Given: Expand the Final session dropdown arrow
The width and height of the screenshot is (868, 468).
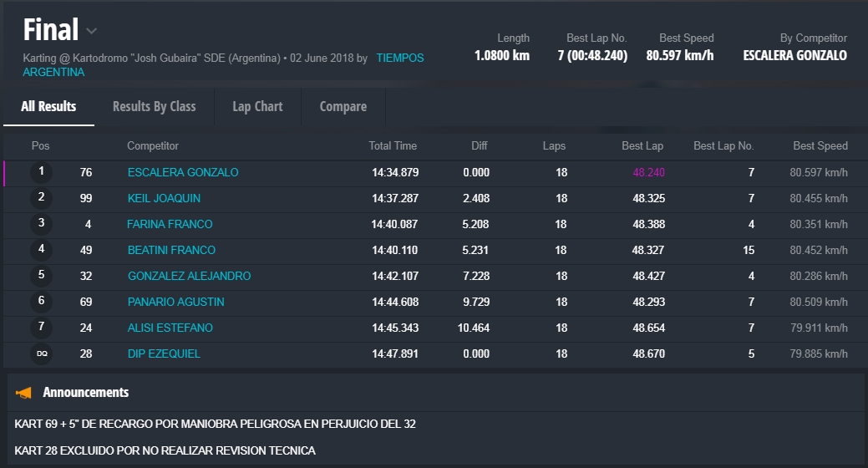Looking at the screenshot, I should tap(92, 32).
